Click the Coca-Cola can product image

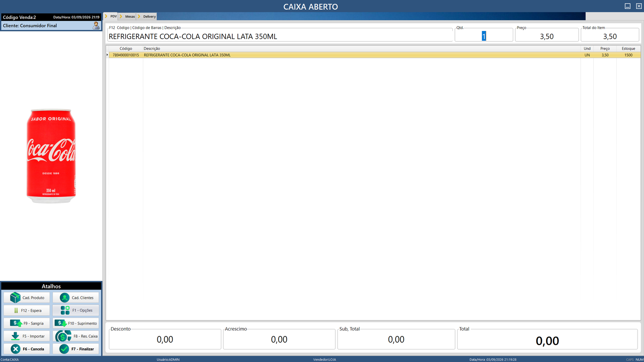pos(51,156)
